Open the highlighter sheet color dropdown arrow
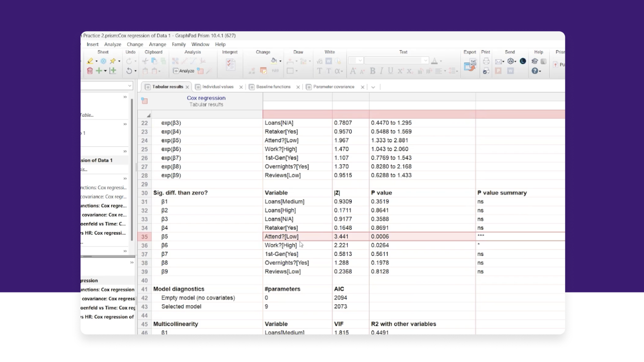The width and height of the screenshot is (644, 362). (x=97, y=61)
